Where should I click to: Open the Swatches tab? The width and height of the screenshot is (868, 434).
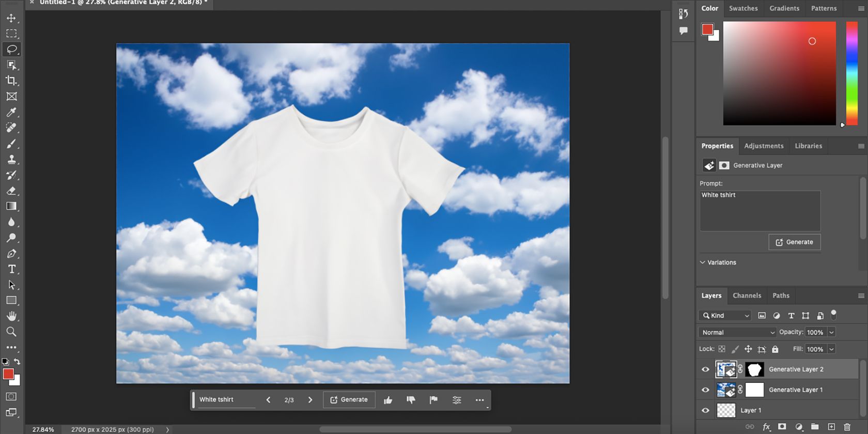(x=743, y=8)
